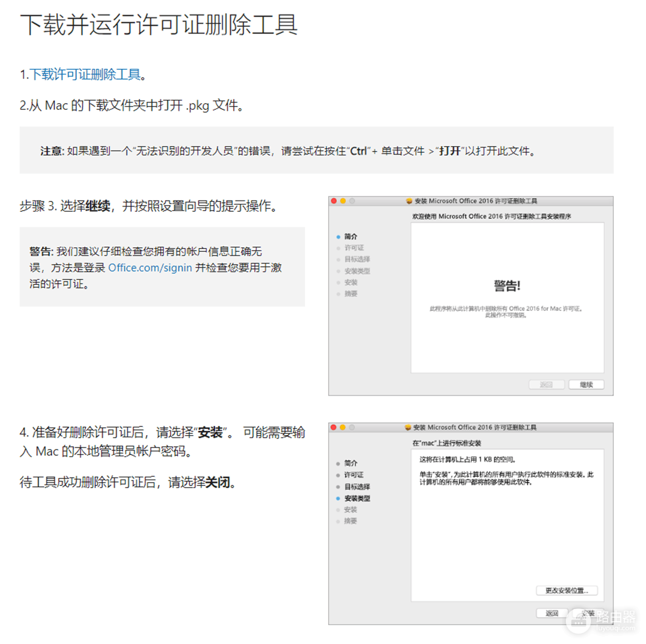Viewport: 646px width, 644px height.
Task: Select 许可证 step in the first installer sidebar
Action: tap(354, 247)
